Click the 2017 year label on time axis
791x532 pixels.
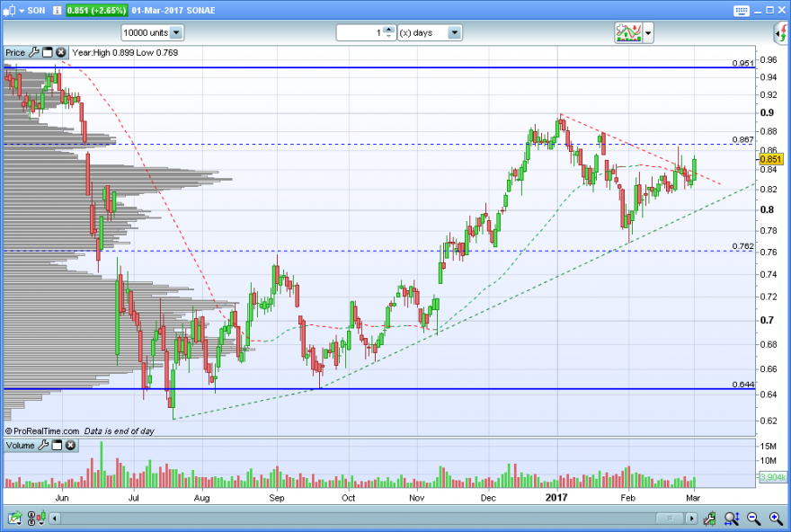pos(556,498)
